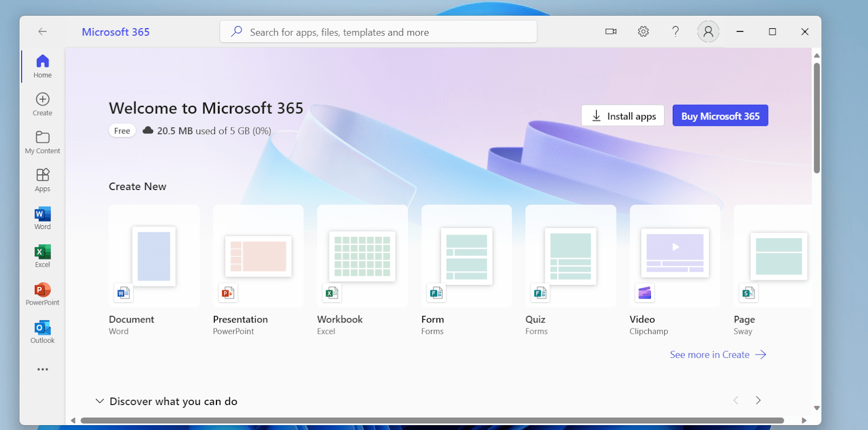
Task: Advance the Discover carousel with right chevron
Action: (x=758, y=400)
